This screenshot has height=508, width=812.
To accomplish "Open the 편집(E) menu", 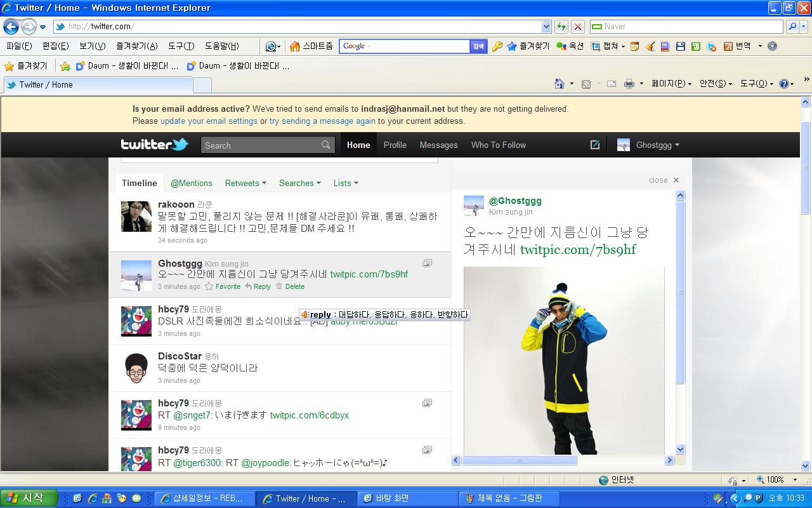I will point(56,46).
